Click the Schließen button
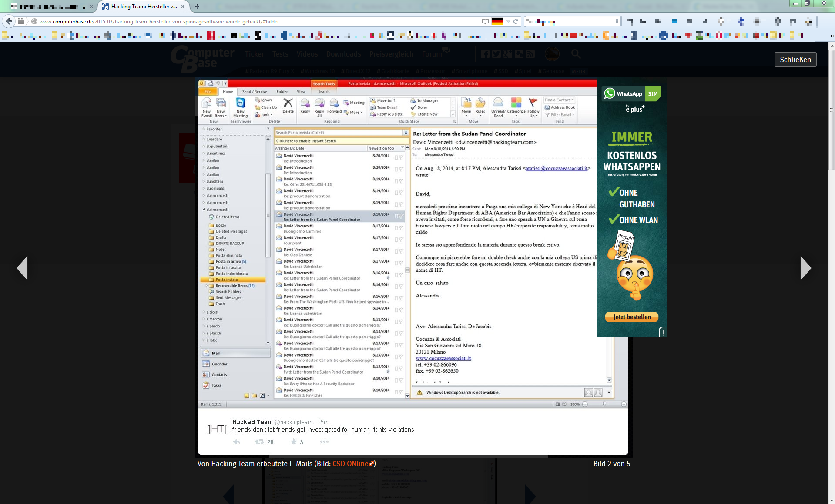This screenshot has width=835, height=504. pos(795,60)
